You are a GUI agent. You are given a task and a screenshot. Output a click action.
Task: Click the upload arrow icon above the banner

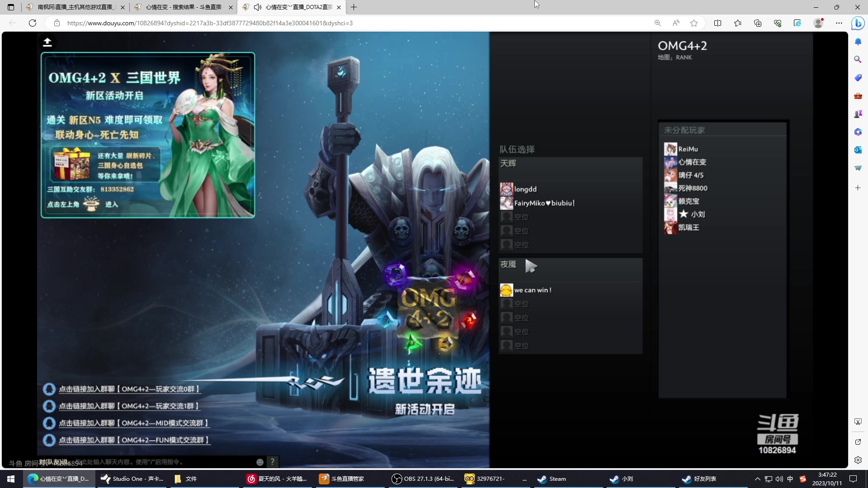click(47, 42)
